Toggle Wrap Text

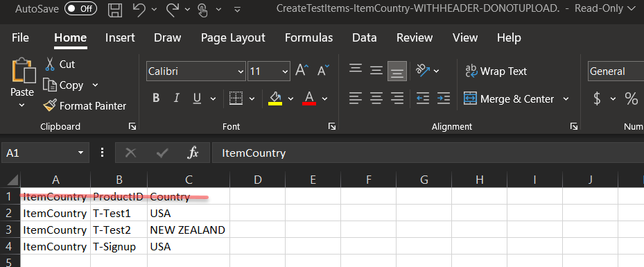tap(496, 71)
